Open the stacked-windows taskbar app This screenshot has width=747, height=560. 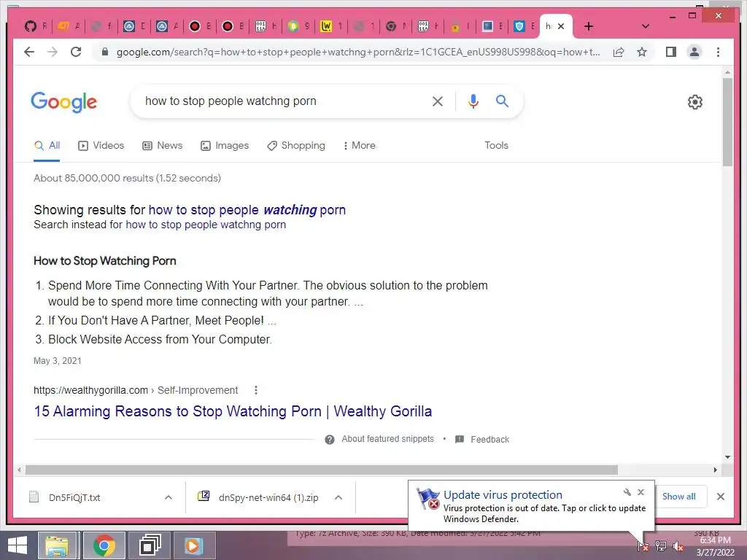pyautogui.click(x=150, y=545)
